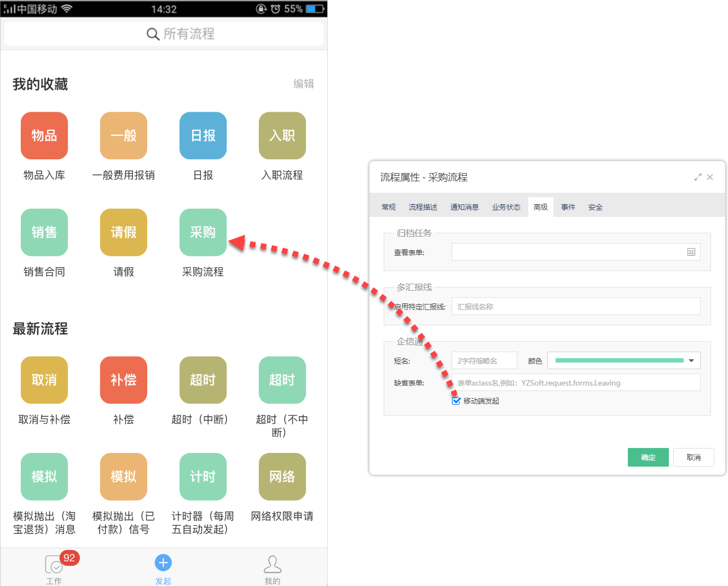Switch to the 通知消息 tab

[x=465, y=207]
